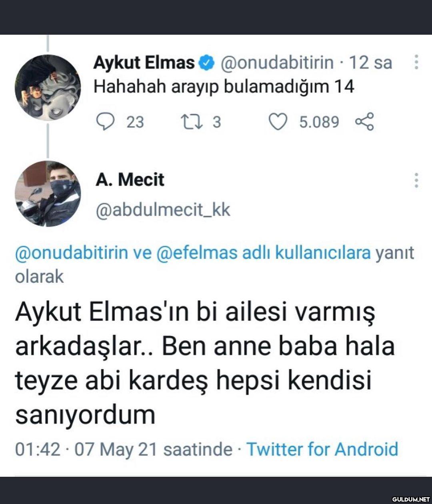Open Aykut Elmas tweet options menu
Screen dimensions: 432x504
(x=416, y=62)
